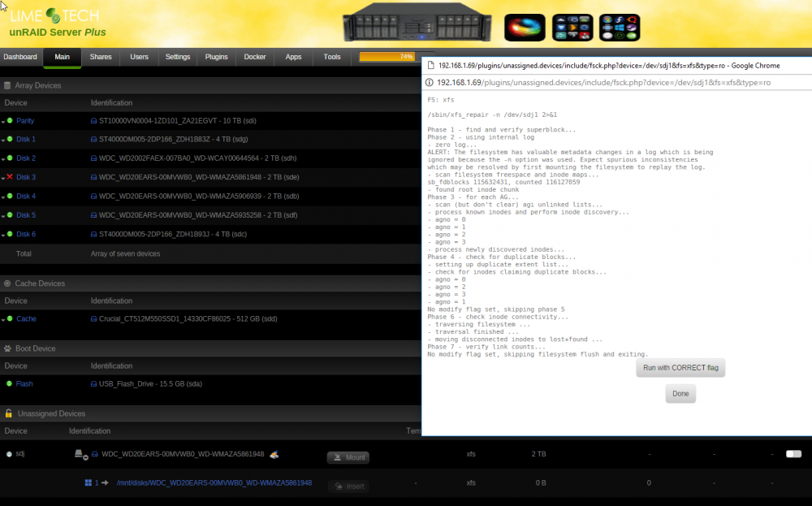Click the fsck popup address bar URL
Image resolution: width=812 pixels, height=506 pixels.
[x=604, y=83]
